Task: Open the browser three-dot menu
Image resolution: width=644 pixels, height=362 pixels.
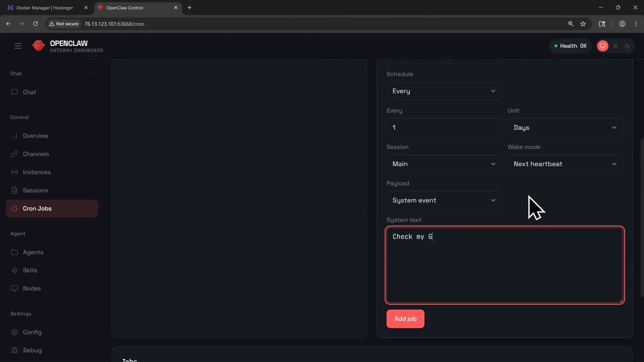Action: [x=636, y=24]
